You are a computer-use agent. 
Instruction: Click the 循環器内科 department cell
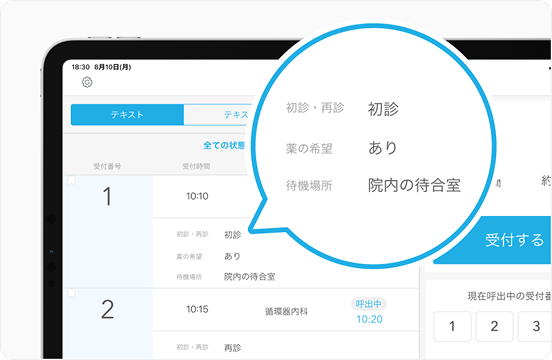pos(286,311)
